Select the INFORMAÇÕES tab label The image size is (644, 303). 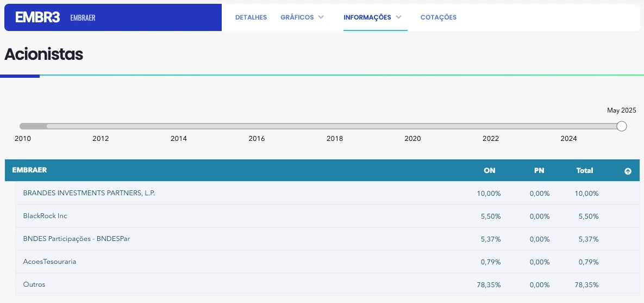coord(367,17)
